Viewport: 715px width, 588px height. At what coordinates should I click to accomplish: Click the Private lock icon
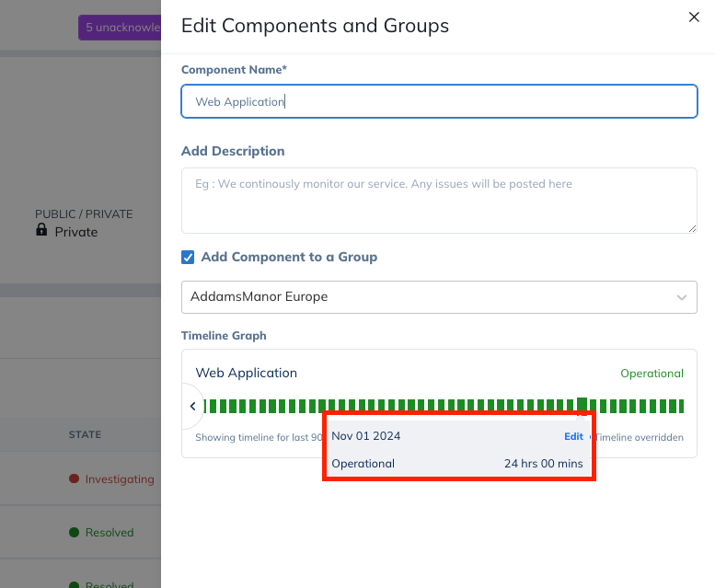(x=41, y=231)
